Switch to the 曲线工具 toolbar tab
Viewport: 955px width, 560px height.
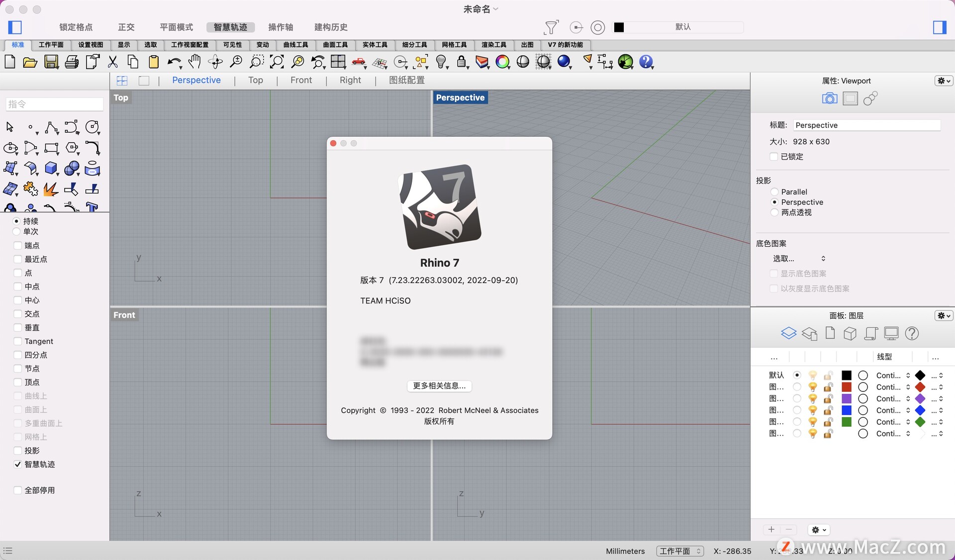[x=295, y=45]
